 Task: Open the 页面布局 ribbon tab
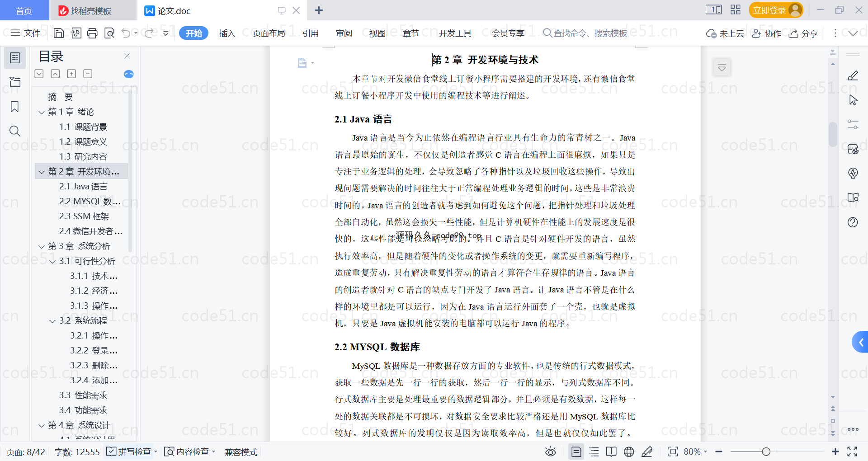click(x=269, y=33)
